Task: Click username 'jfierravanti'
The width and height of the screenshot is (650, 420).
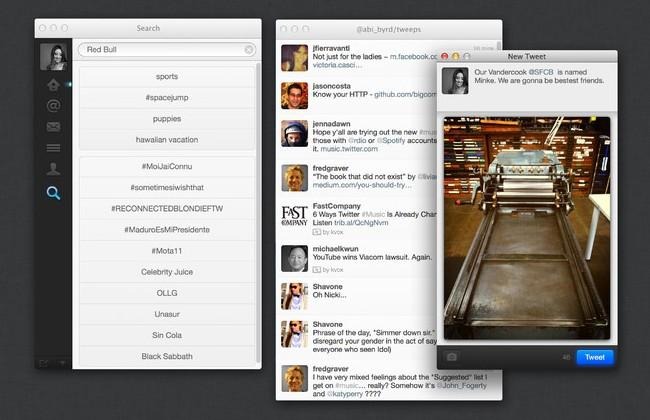Action: (x=331, y=48)
